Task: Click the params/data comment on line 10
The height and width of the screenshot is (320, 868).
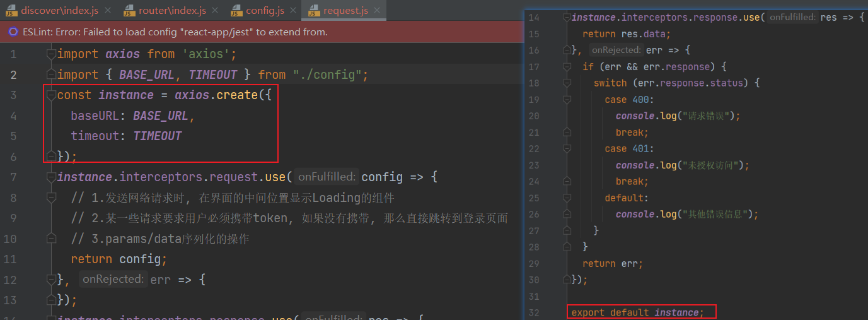Action: [160, 239]
